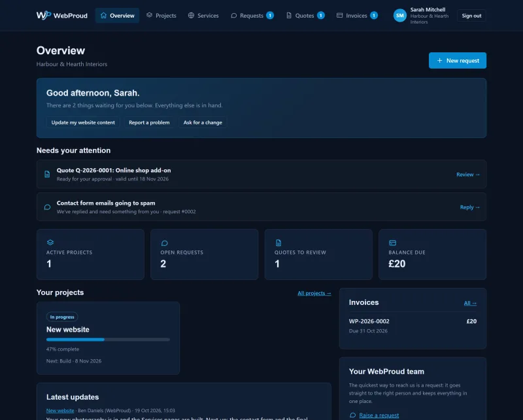Click the chat icon on Open Requests card

click(x=164, y=243)
